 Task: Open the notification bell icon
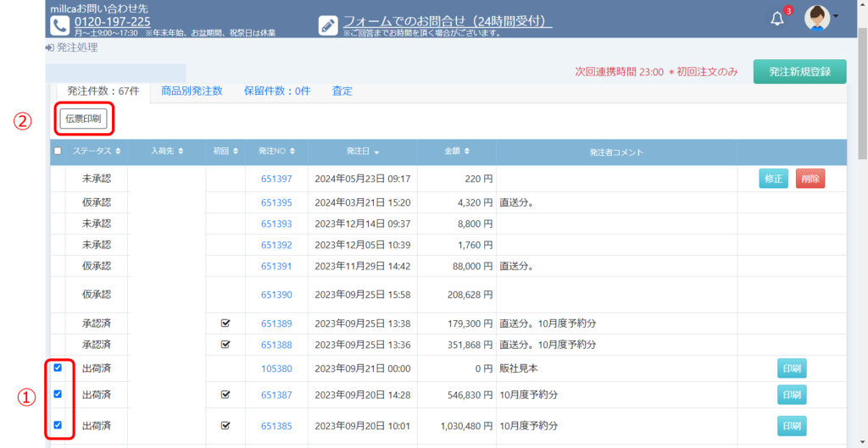pos(777,19)
